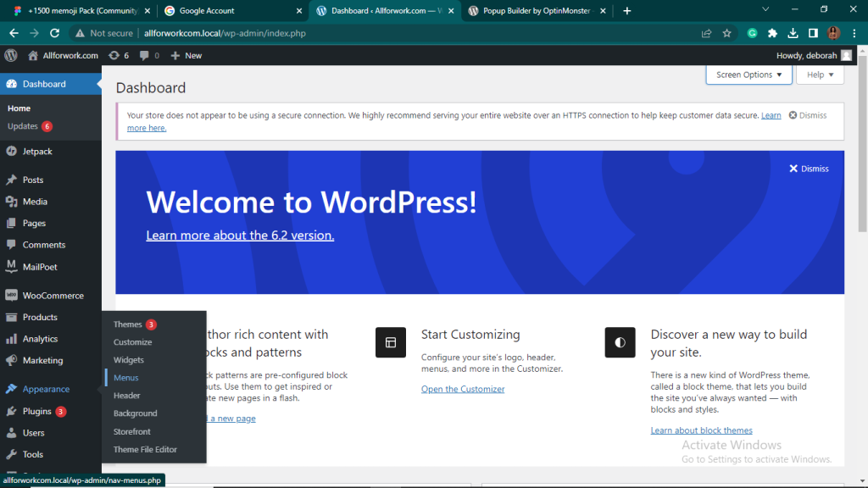The height and width of the screenshot is (488, 868).
Task: Reload the page with browser refresh button
Action: tap(54, 33)
